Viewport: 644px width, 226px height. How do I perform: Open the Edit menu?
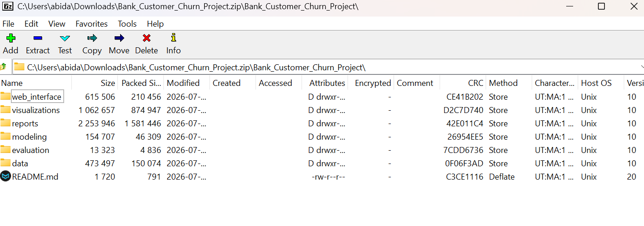click(x=31, y=24)
